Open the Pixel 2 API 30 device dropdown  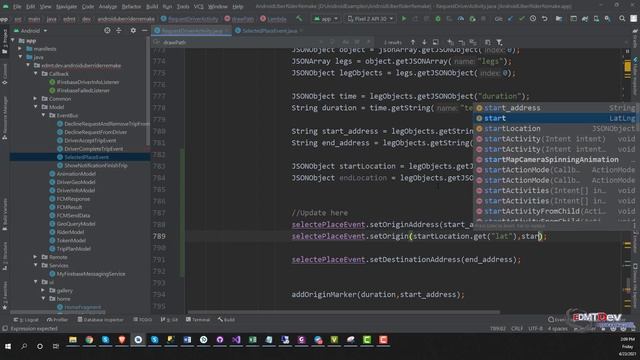click(370, 19)
